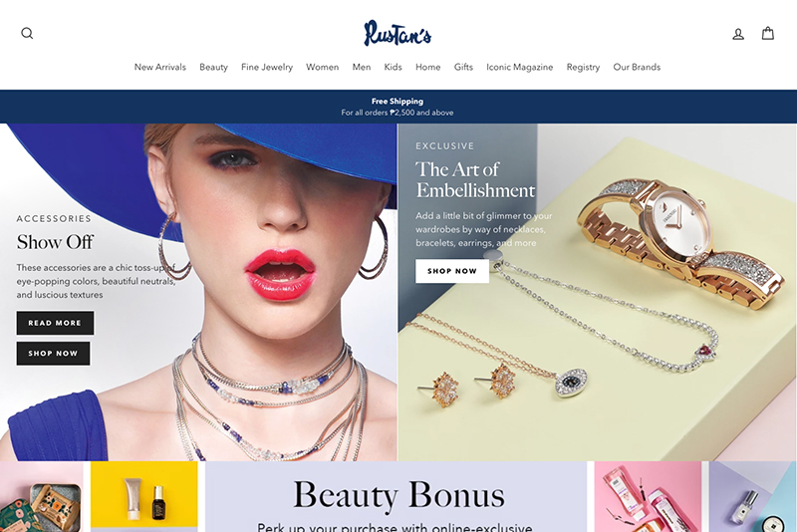Click the Rustan's logo
This screenshot has height=532, width=797.
398,34
